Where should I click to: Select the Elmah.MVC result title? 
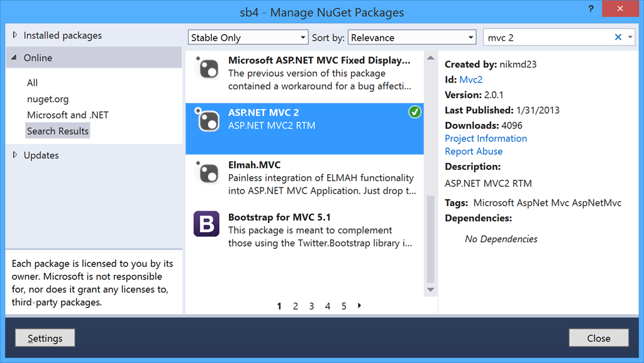[x=254, y=165]
